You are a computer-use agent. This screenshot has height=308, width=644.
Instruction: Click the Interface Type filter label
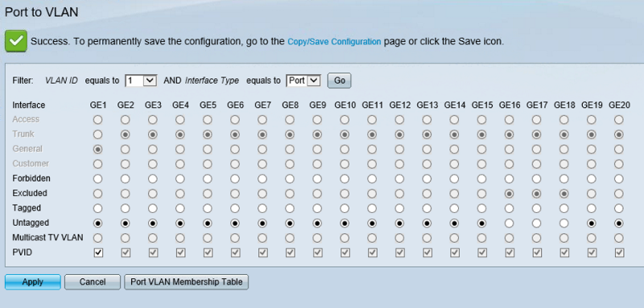(x=212, y=81)
